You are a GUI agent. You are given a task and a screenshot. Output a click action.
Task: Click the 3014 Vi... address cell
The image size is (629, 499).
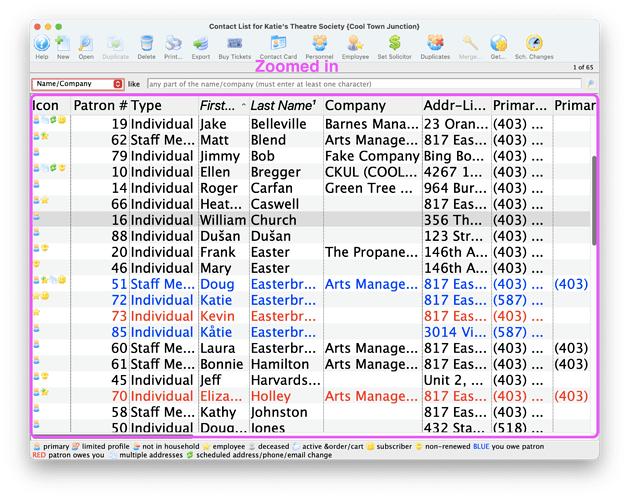(x=457, y=333)
